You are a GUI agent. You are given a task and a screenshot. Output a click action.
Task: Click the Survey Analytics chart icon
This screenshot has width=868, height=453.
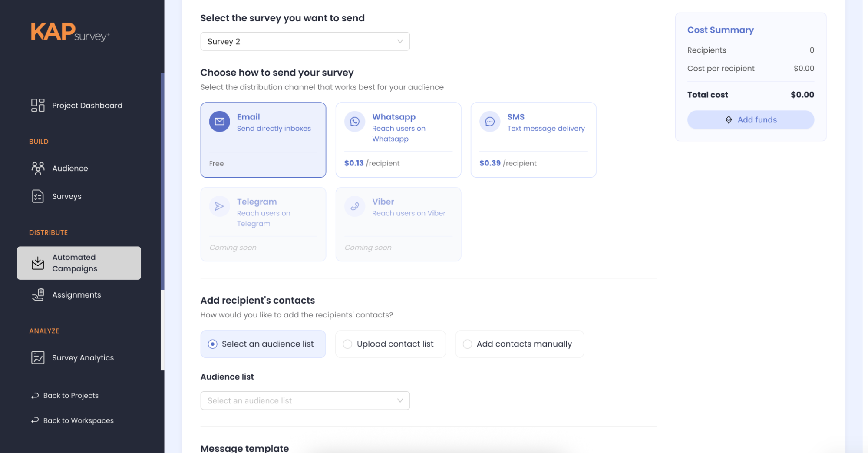click(38, 357)
